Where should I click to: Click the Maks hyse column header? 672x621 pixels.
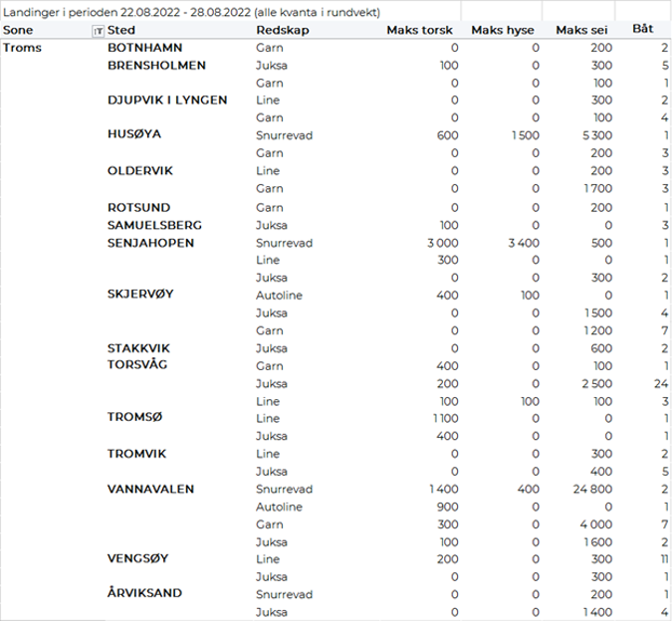tap(502, 30)
